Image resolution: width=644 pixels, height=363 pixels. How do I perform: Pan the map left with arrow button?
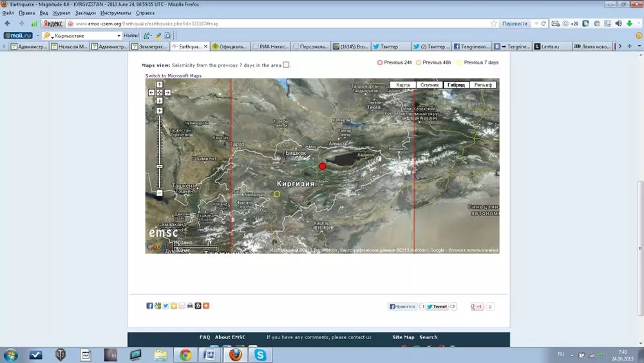pos(152,92)
